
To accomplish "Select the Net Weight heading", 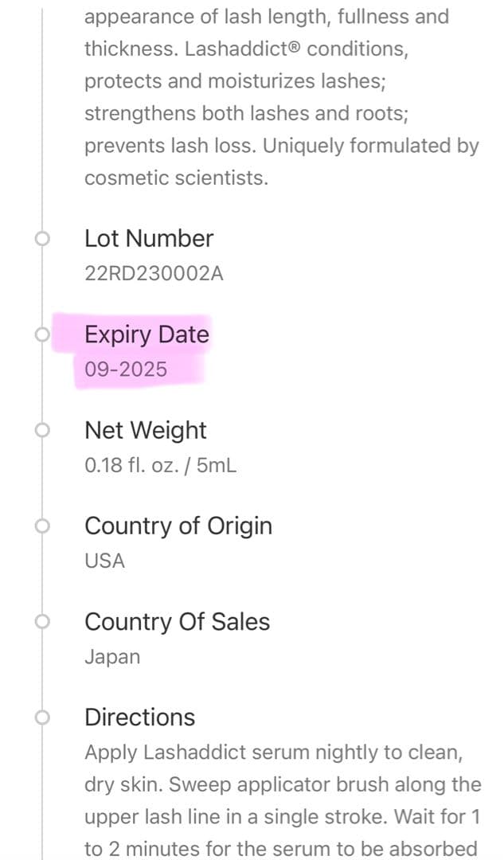I will 145,430.
